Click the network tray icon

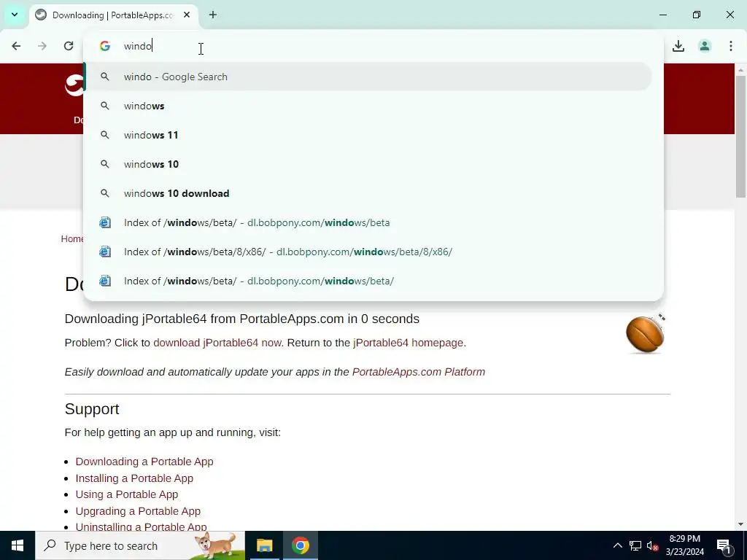pos(635,545)
